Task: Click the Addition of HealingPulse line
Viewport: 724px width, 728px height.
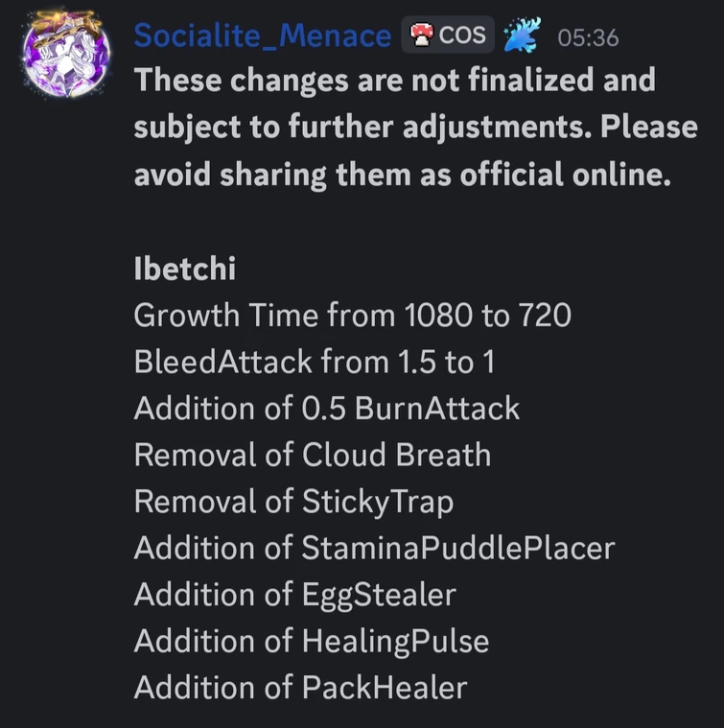Action: pos(311,641)
